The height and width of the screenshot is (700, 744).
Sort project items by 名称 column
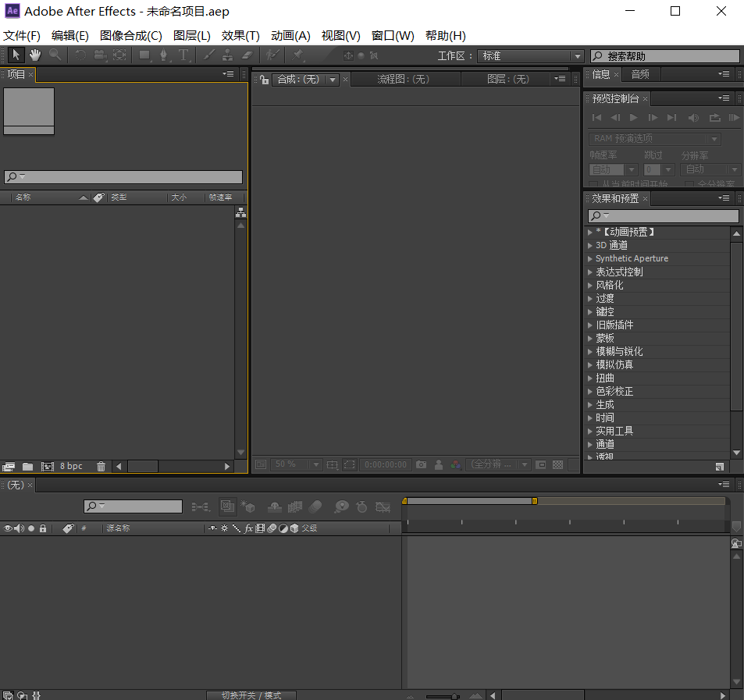(23, 197)
